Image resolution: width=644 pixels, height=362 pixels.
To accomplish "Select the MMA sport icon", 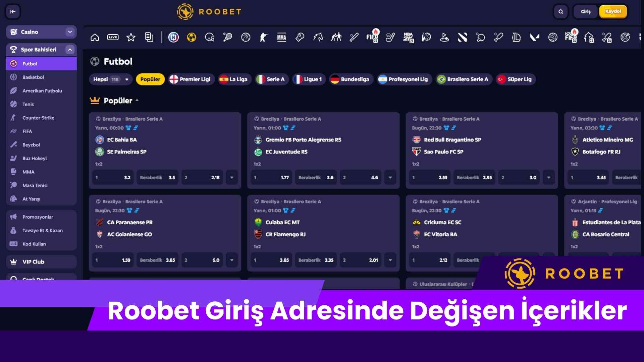I will coord(282,37).
